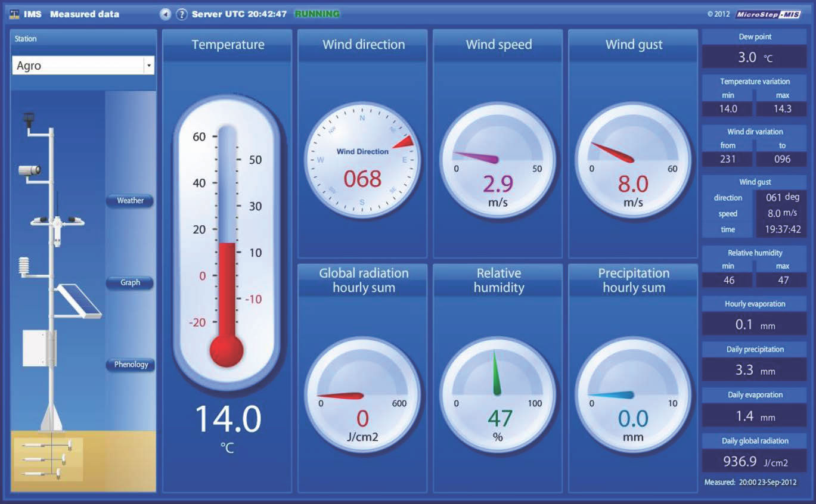Switch to the Graph view
This screenshot has height=504, width=816.
coord(131,282)
